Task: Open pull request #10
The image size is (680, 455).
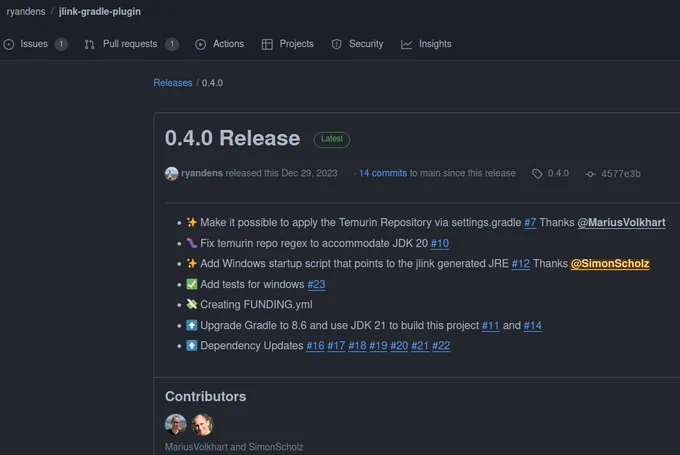Action: (x=440, y=243)
